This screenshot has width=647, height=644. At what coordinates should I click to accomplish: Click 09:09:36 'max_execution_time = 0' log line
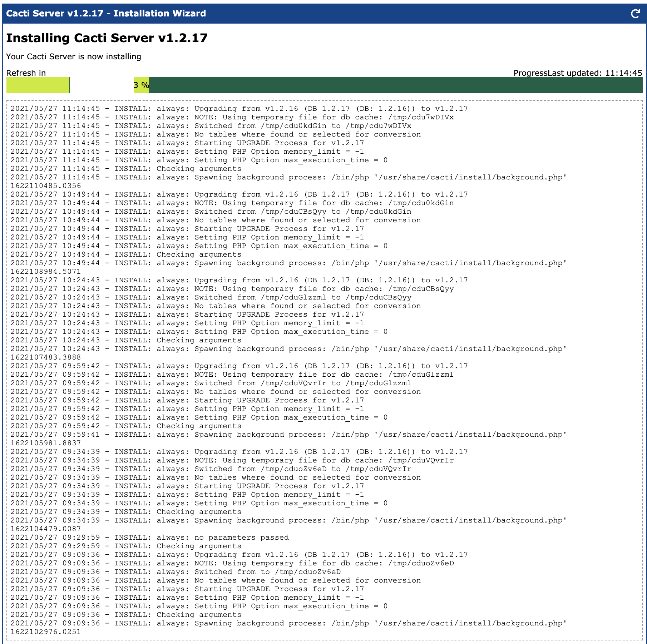pyautogui.click(x=199, y=606)
